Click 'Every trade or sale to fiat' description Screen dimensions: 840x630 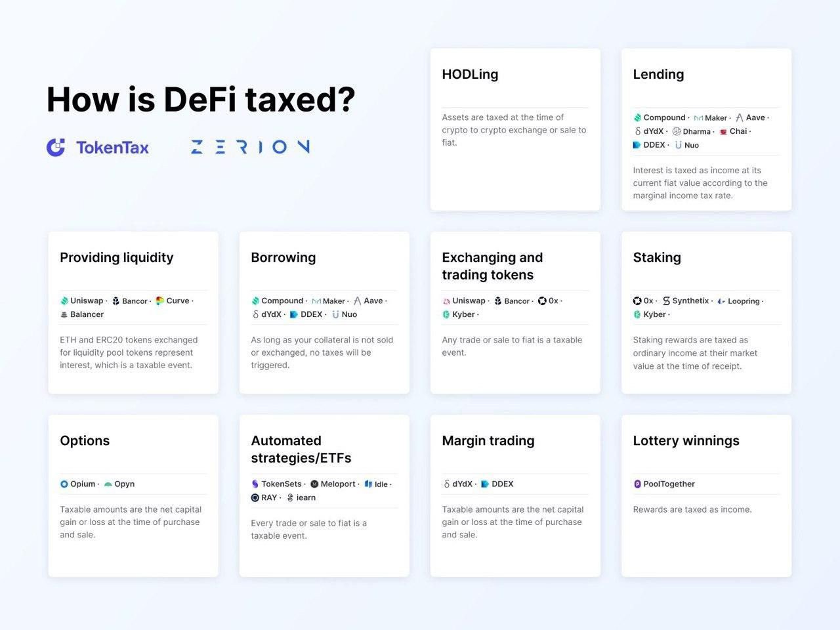309,529
